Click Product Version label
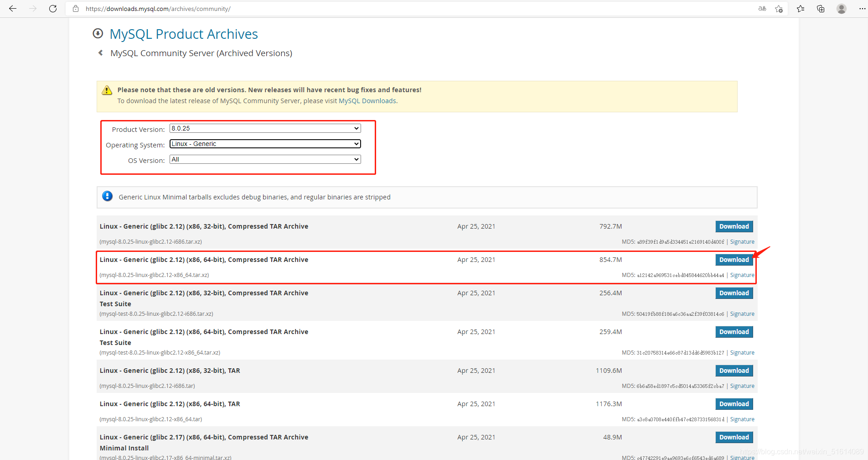868x460 pixels. point(138,130)
